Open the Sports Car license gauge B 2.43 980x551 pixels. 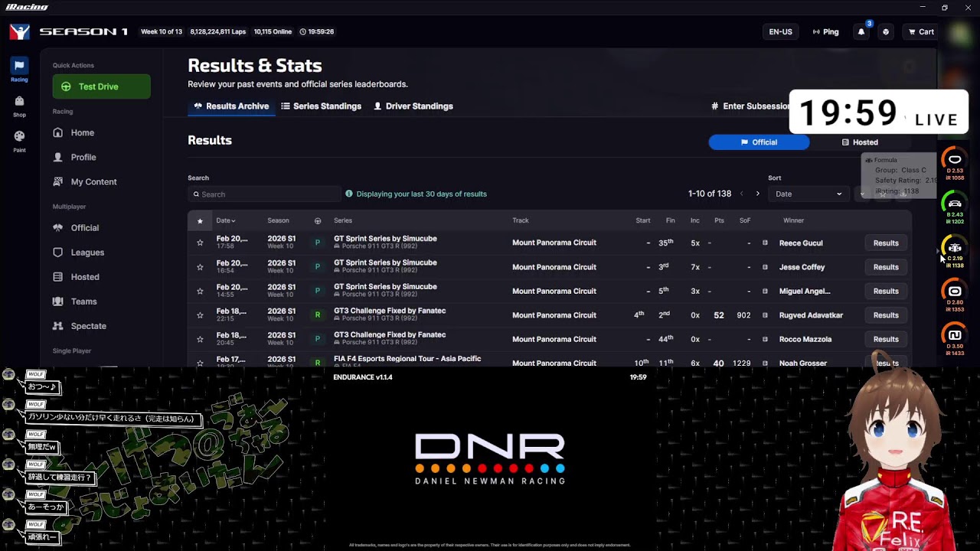(955, 207)
